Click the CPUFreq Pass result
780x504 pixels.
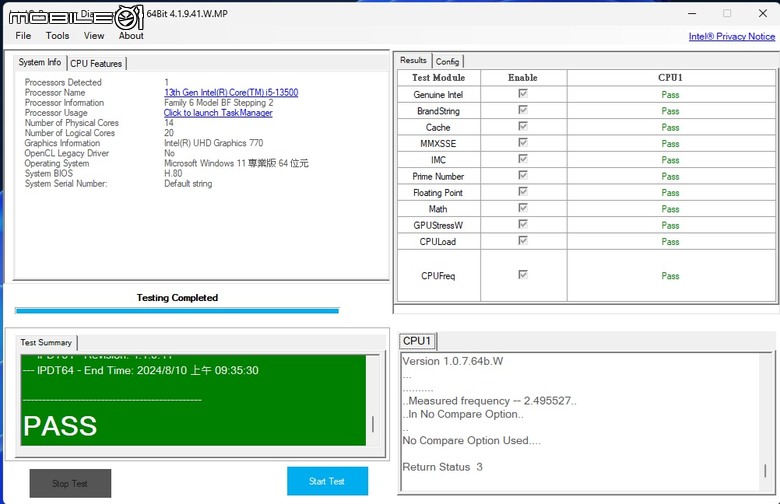(x=671, y=276)
